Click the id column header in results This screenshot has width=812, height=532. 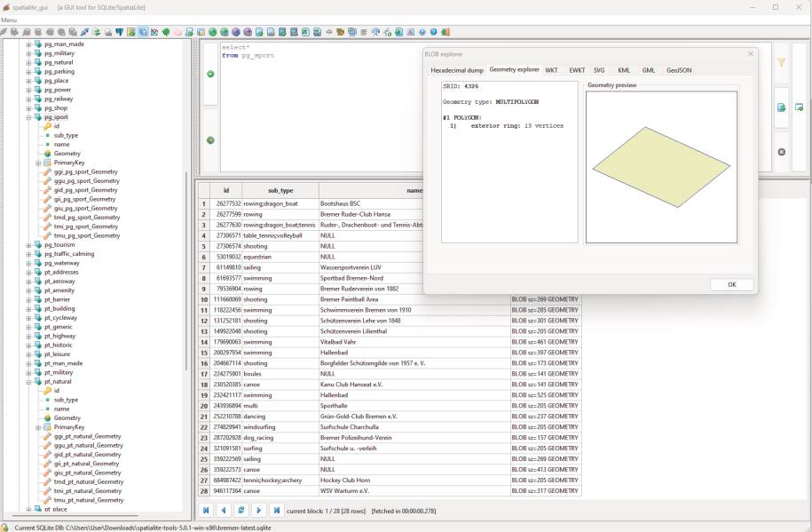coord(225,190)
